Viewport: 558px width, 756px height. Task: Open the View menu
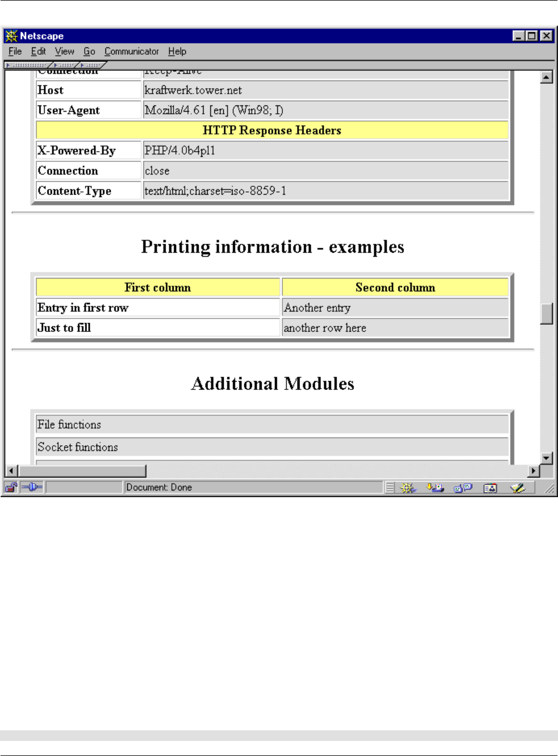[65, 51]
